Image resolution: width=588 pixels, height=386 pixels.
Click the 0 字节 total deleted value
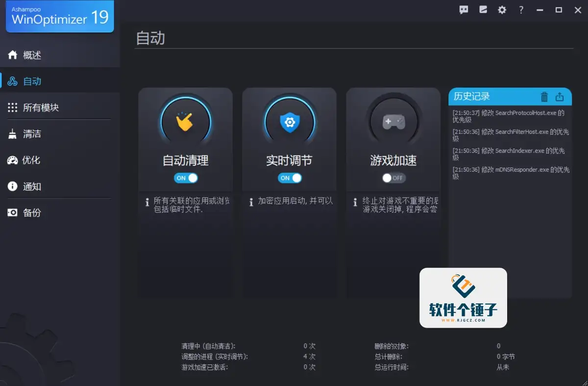506,357
